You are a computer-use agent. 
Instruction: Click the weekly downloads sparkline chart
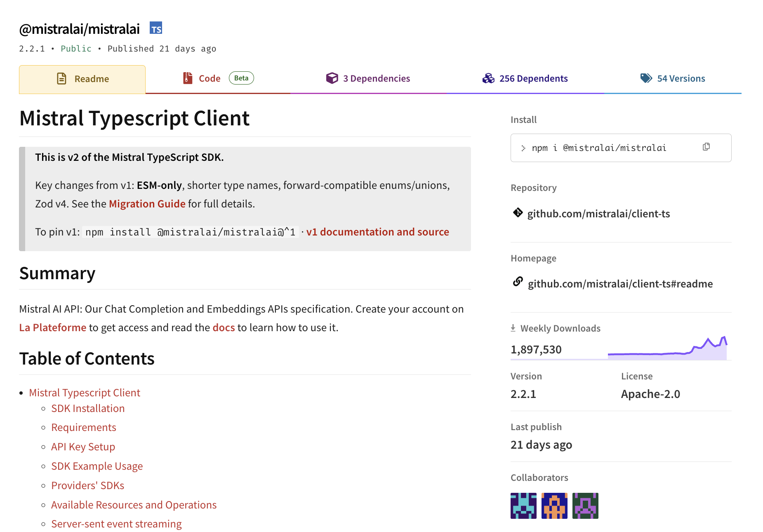(667, 348)
